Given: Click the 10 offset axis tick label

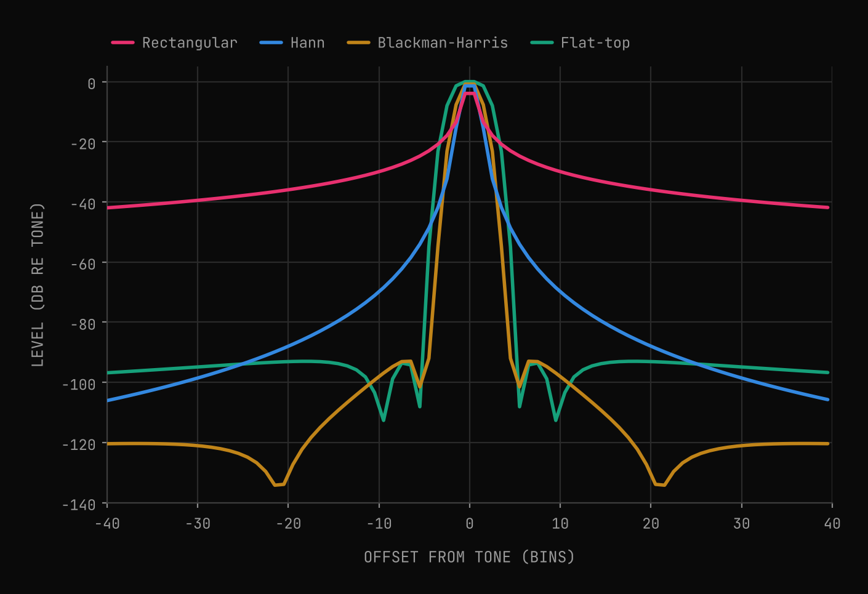Looking at the screenshot, I should (x=560, y=523).
